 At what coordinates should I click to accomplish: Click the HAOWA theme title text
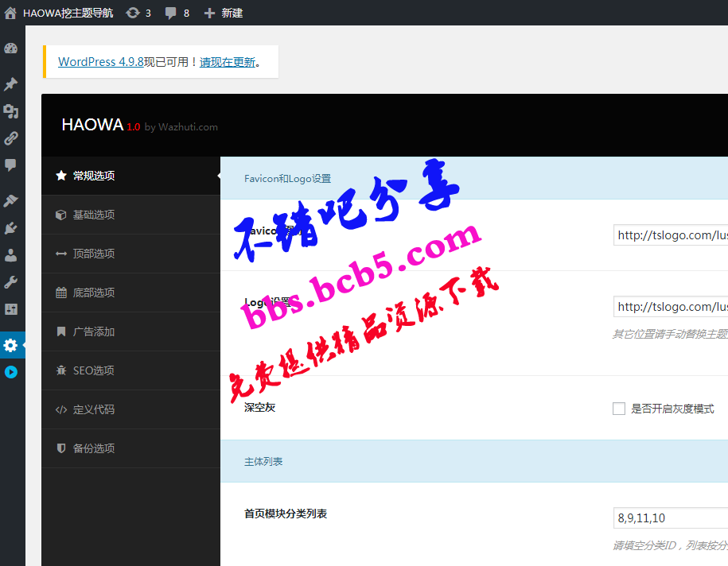pyautogui.click(x=92, y=125)
